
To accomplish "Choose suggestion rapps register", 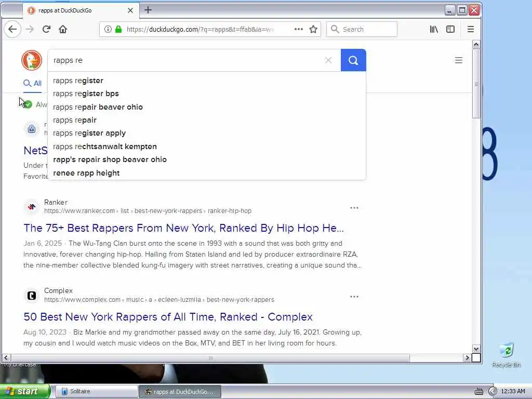I will [x=207, y=81].
